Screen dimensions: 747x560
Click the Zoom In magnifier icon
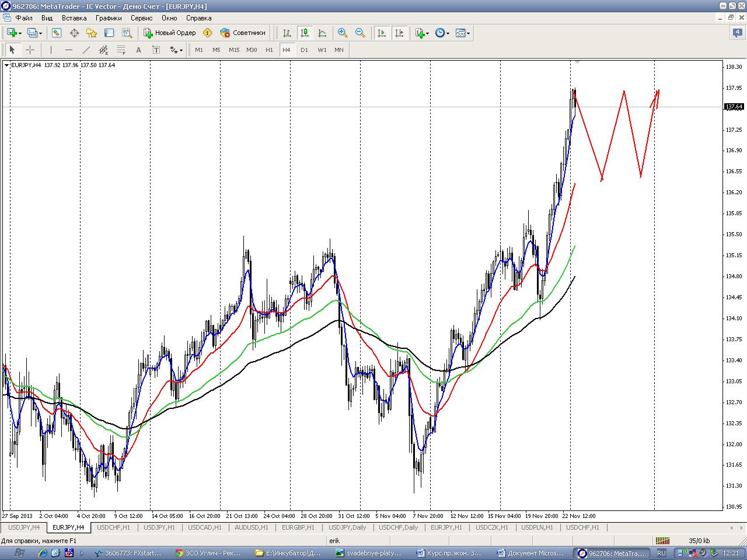point(343,33)
